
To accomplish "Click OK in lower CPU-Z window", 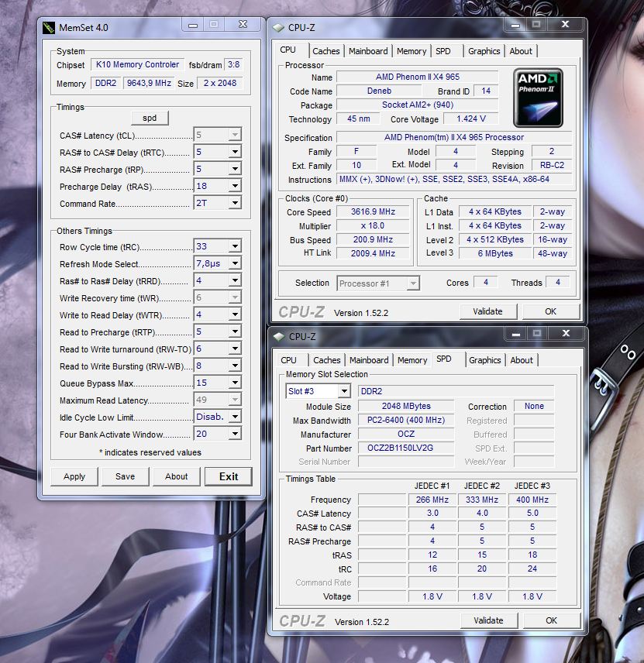I will (x=551, y=620).
